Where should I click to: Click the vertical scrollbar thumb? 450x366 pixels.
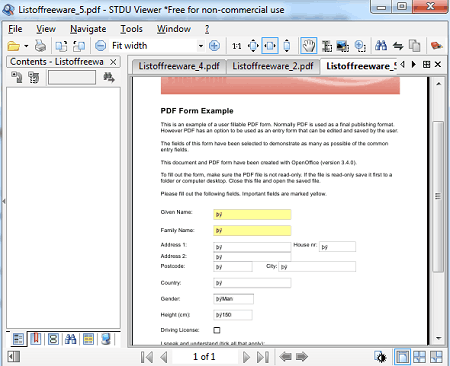(438, 197)
